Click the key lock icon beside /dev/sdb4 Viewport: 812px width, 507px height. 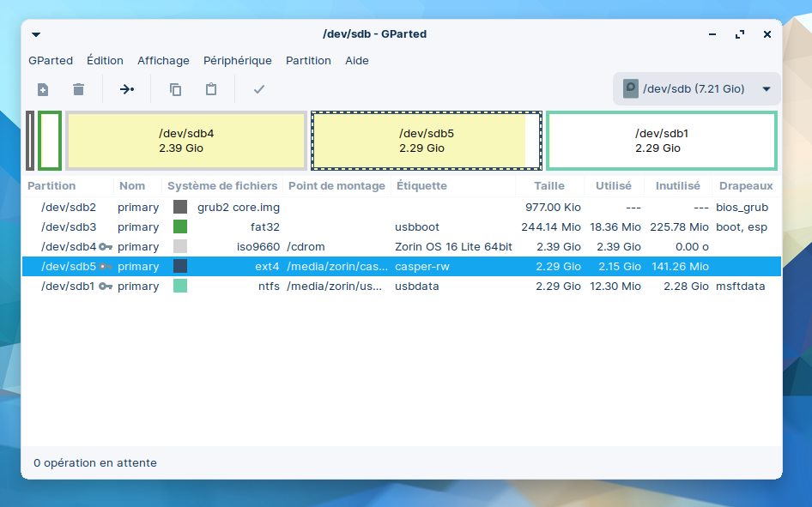coord(106,247)
